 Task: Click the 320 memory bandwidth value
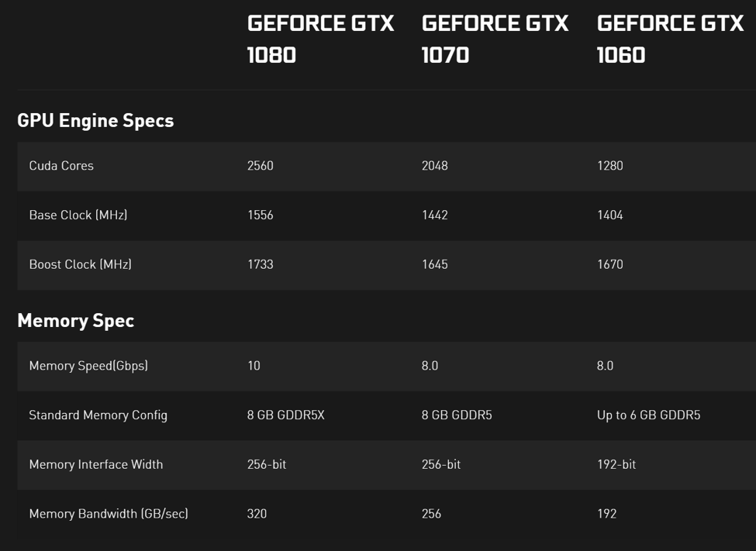point(257,514)
